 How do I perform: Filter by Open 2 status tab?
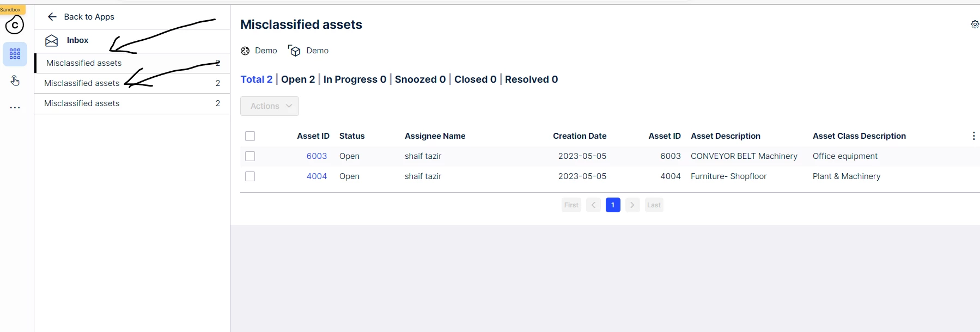coord(298,79)
